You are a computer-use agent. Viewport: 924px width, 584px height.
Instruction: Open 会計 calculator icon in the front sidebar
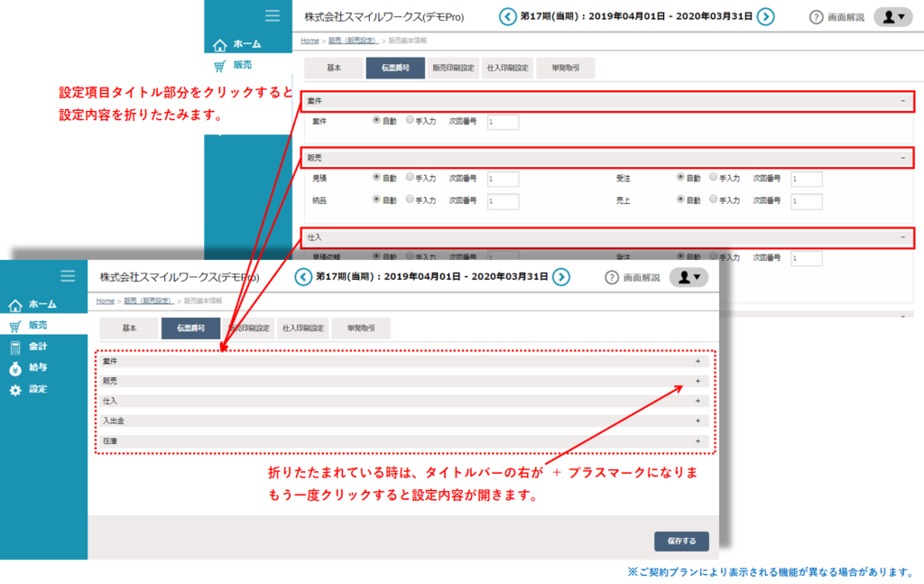click(15, 348)
